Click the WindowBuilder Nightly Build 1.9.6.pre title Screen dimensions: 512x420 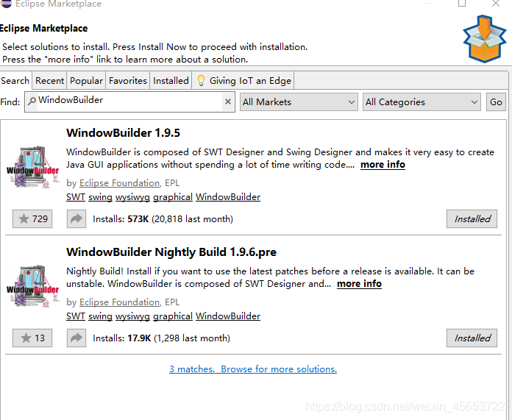[x=171, y=252]
